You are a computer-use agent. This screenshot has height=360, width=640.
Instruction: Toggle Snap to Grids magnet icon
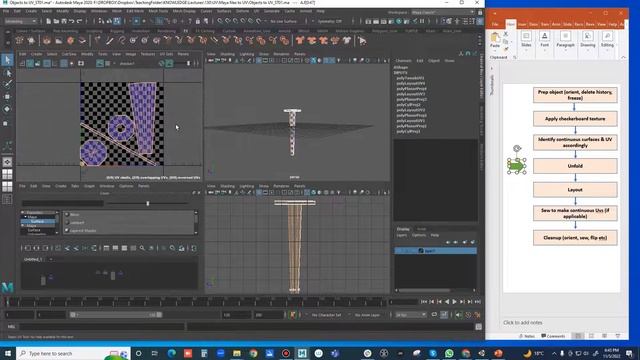(x=221, y=21)
